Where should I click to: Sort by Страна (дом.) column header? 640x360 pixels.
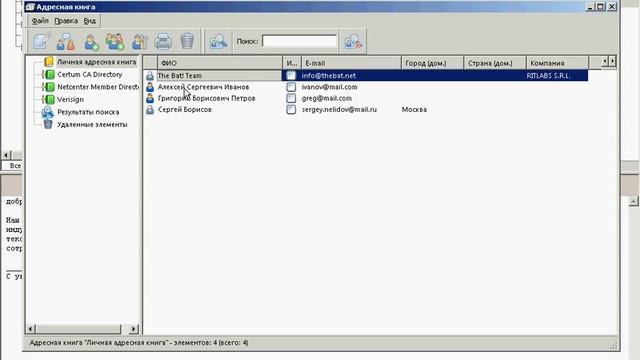point(495,63)
